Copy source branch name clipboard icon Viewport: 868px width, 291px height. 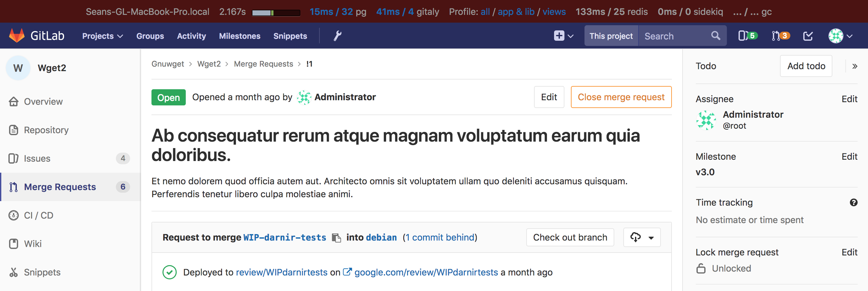point(336,238)
